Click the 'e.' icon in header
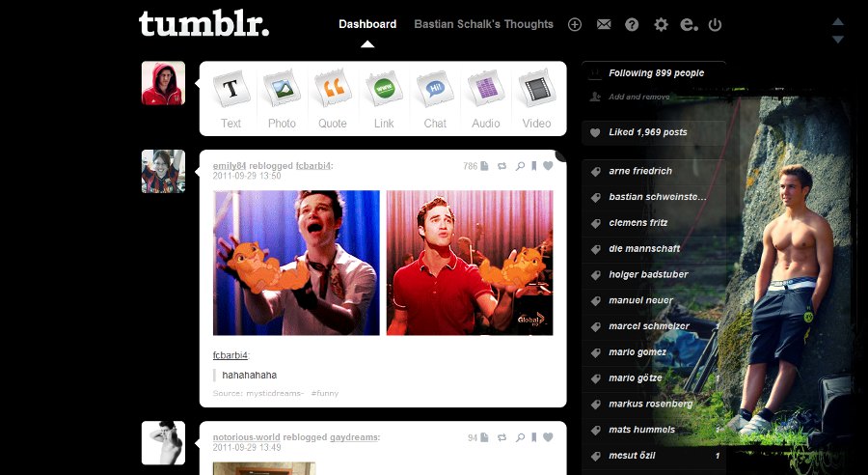 tap(689, 24)
